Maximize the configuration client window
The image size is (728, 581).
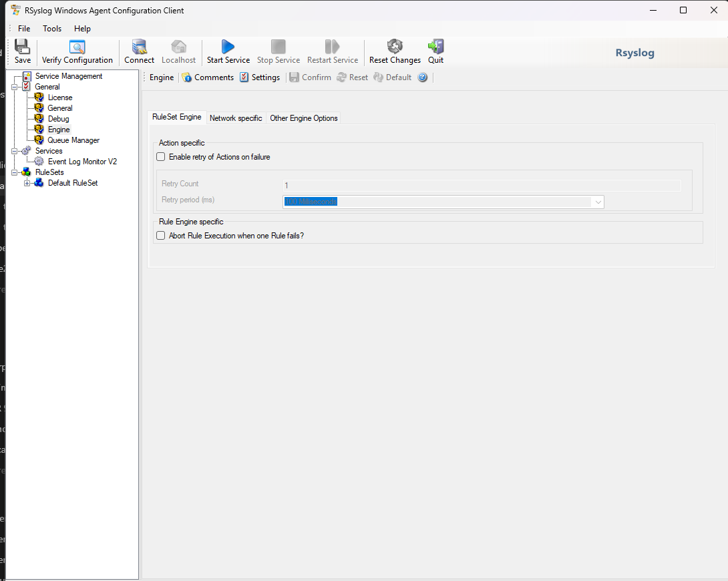click(683, 10)
